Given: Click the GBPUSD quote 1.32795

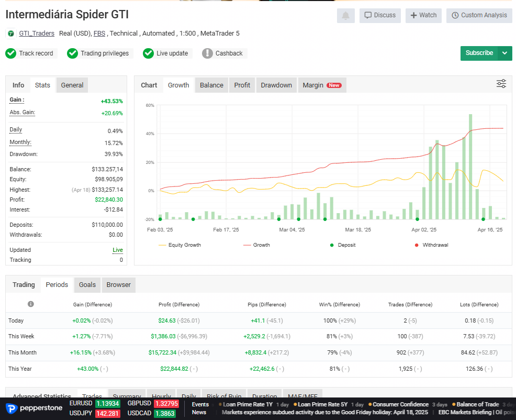Looking at the screenshot, I should 166,404.
